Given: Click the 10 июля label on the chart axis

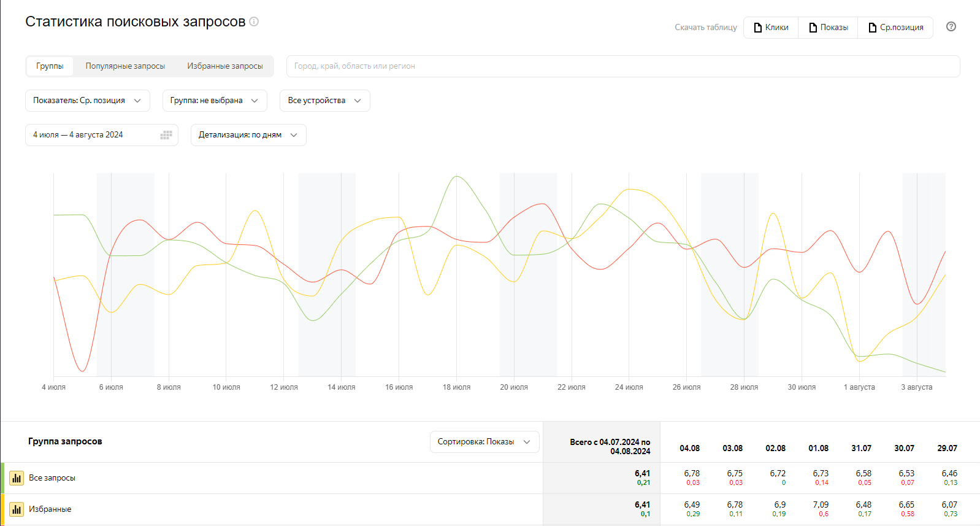Looking at the screenshot, I should point(226,387).
